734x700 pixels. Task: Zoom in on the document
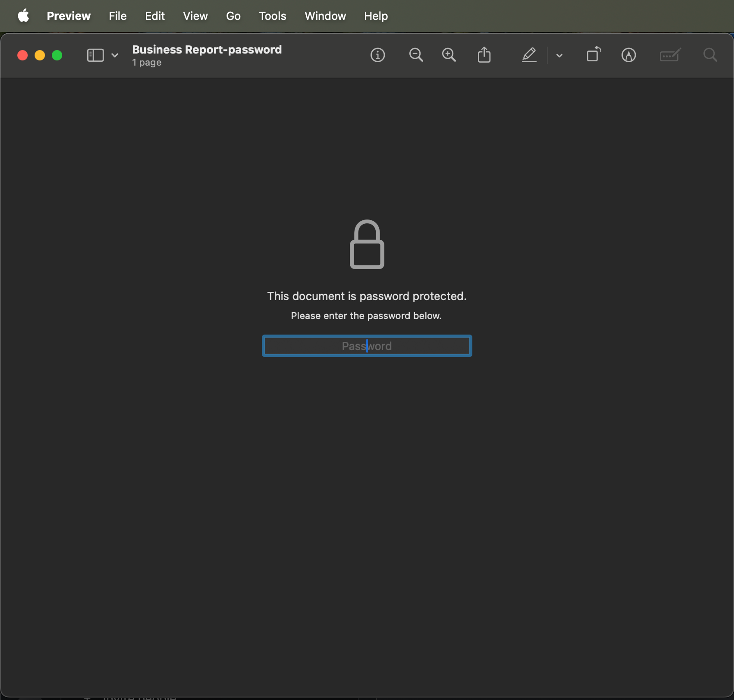(x=449, y=55)
